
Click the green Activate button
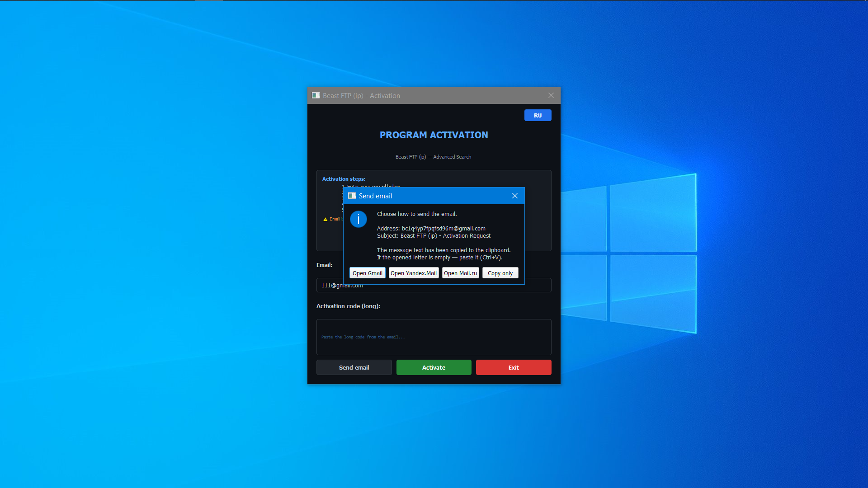(434, 367)
